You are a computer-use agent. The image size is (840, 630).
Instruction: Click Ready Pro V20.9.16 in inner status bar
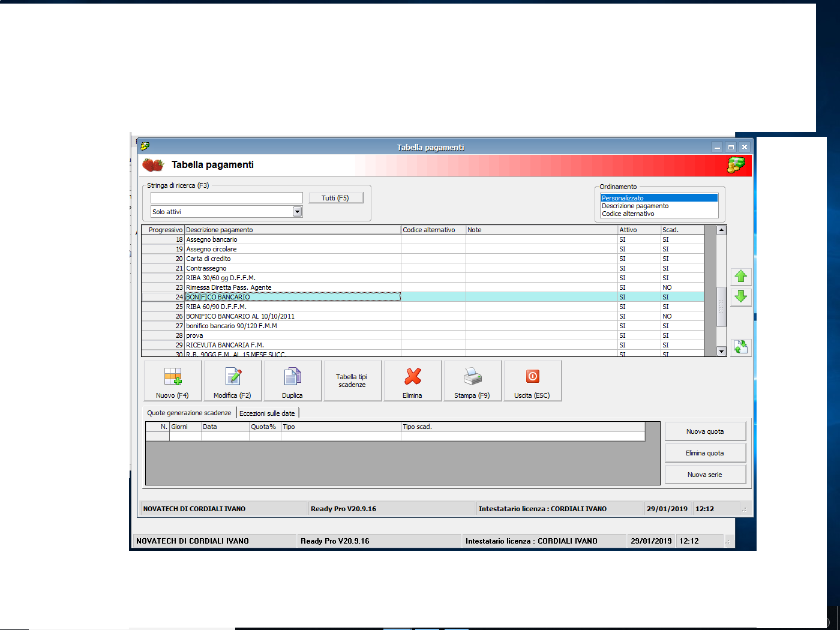343,509
